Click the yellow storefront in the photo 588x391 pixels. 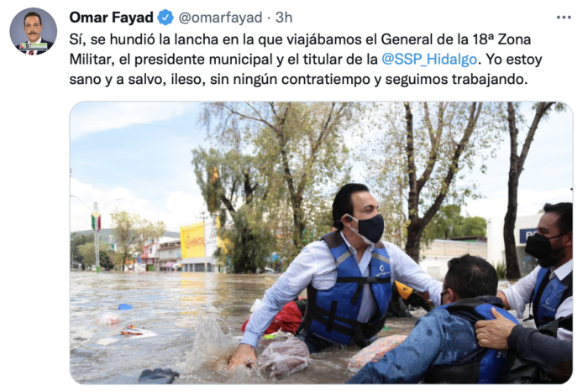(x=198, y=242)
